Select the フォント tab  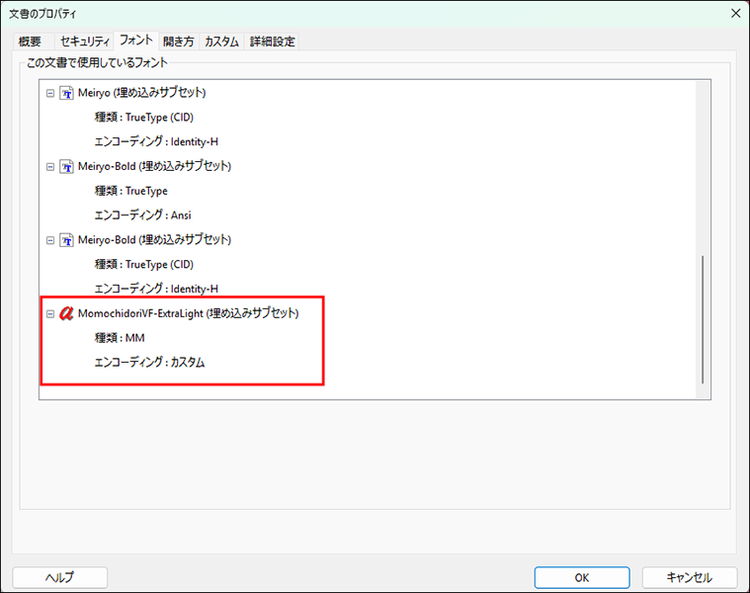tap(136, 40)
